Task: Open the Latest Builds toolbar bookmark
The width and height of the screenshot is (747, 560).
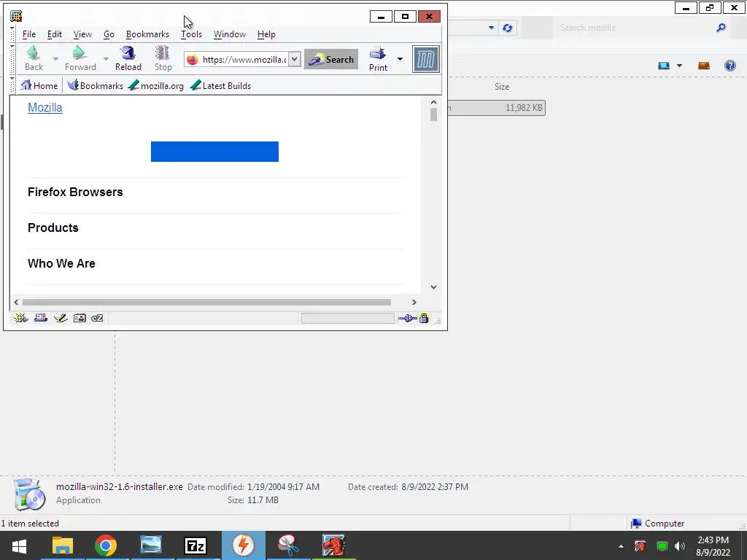Action: click(220, 86)
